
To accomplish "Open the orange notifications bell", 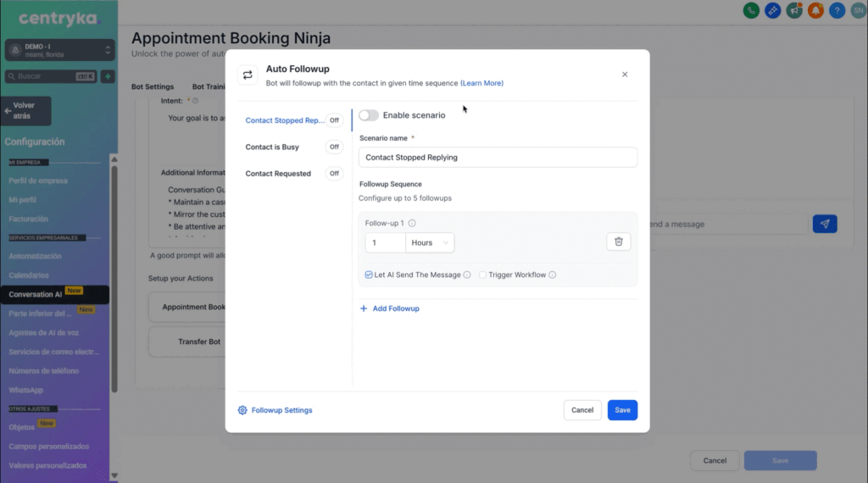I will click(x=815, y=10).
